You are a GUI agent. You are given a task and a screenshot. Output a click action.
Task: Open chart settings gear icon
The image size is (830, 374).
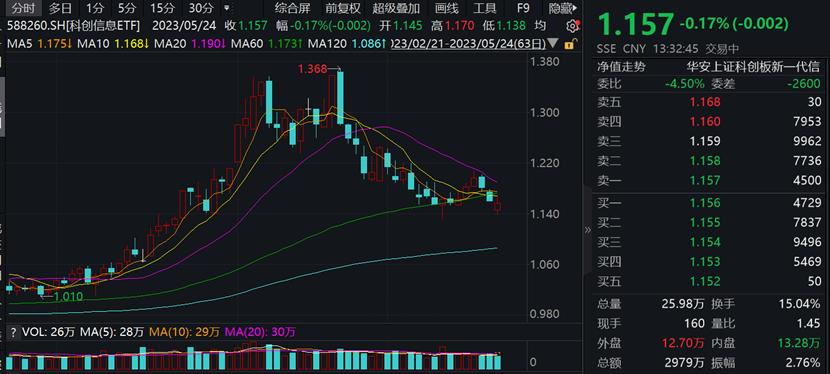(x=572, y=26)
